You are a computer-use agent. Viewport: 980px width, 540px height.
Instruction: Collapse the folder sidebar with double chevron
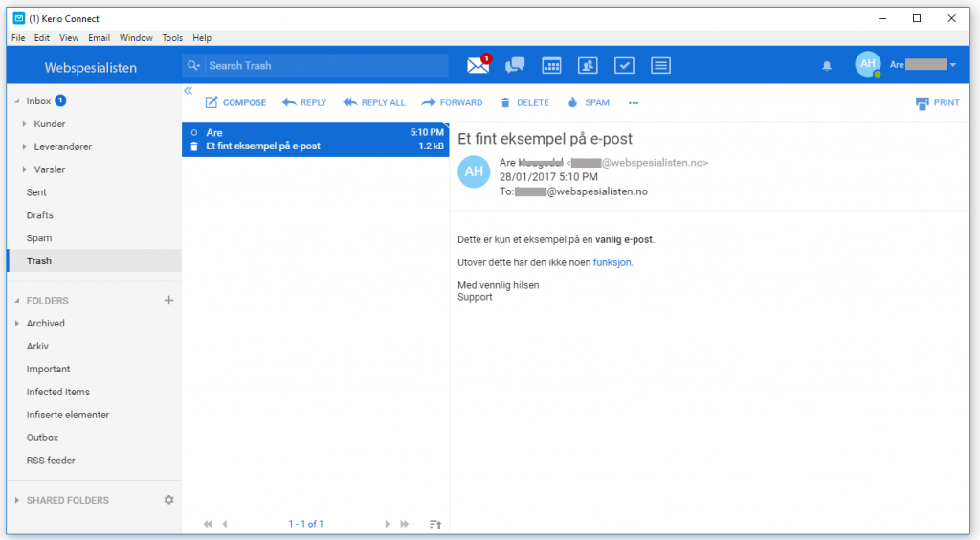coord(188,91)
